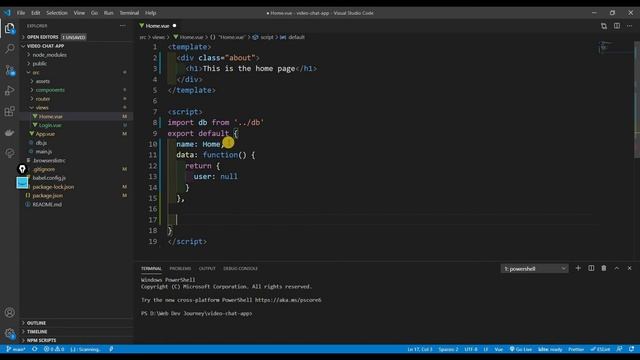640x360 pixels.
Task: Switch to the Debug Console tab
Action: coord(240,269)
